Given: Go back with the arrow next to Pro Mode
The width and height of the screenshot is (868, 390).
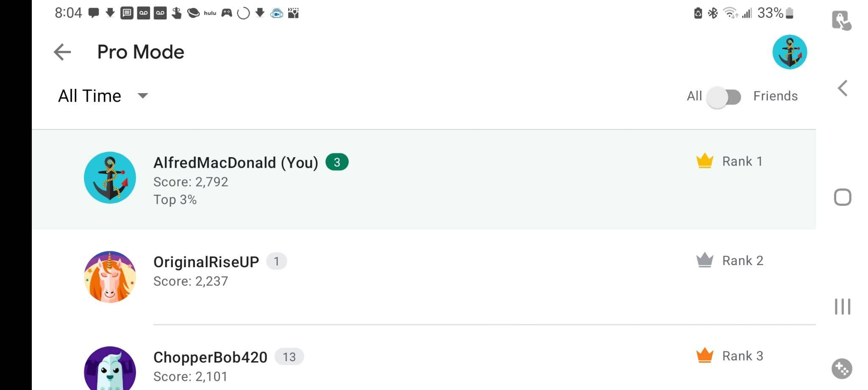Looking at the screenshot, I should pos(62,52).
